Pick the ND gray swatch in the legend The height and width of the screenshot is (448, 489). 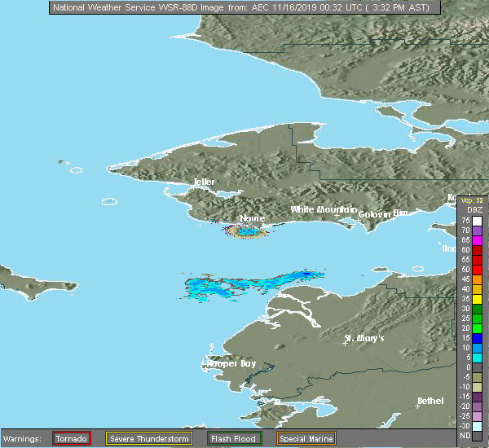(477, 436)
